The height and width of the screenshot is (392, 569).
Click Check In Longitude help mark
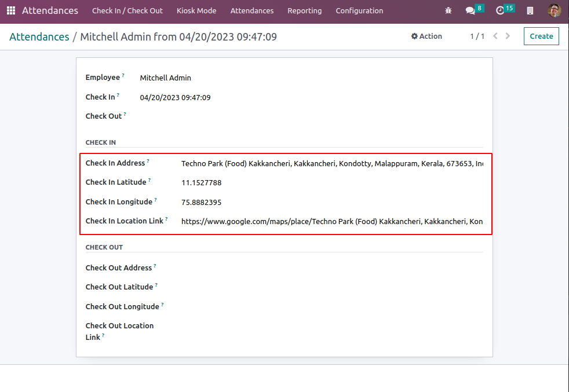[156, 200]
